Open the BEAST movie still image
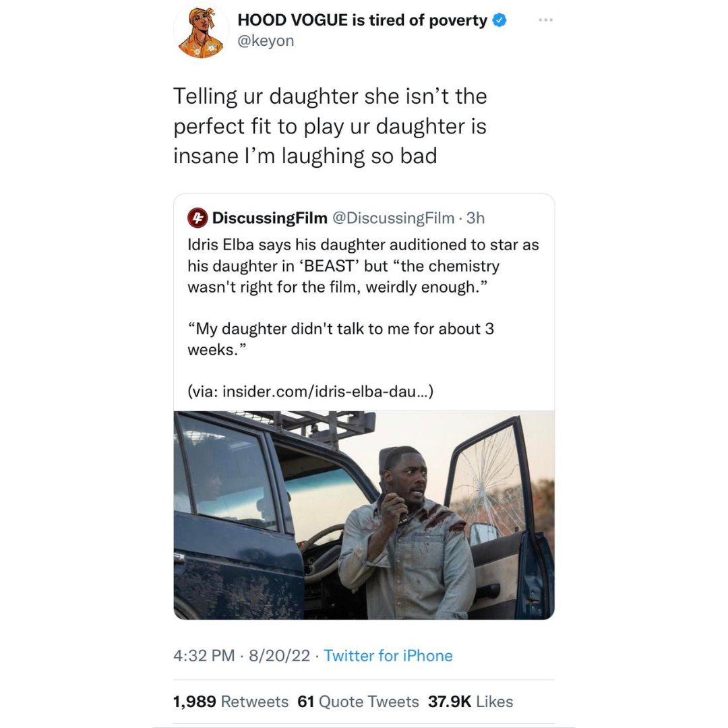The width and height of the screenshot is (728, 728). [x=364, y=515]
